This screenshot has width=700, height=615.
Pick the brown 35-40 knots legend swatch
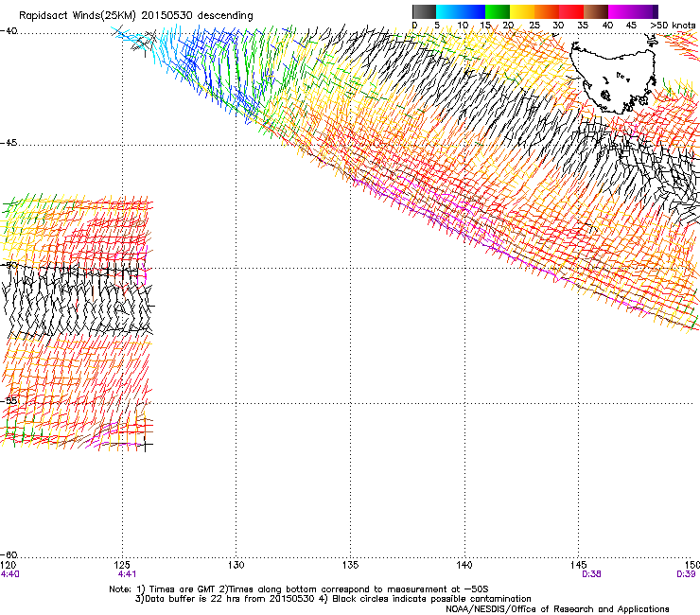click(596, 11)
